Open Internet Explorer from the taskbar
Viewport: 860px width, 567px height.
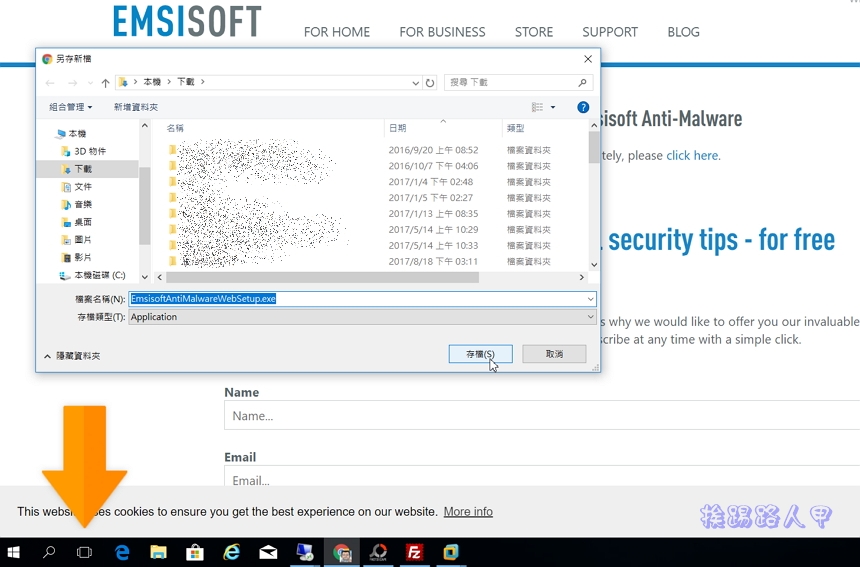231,552
